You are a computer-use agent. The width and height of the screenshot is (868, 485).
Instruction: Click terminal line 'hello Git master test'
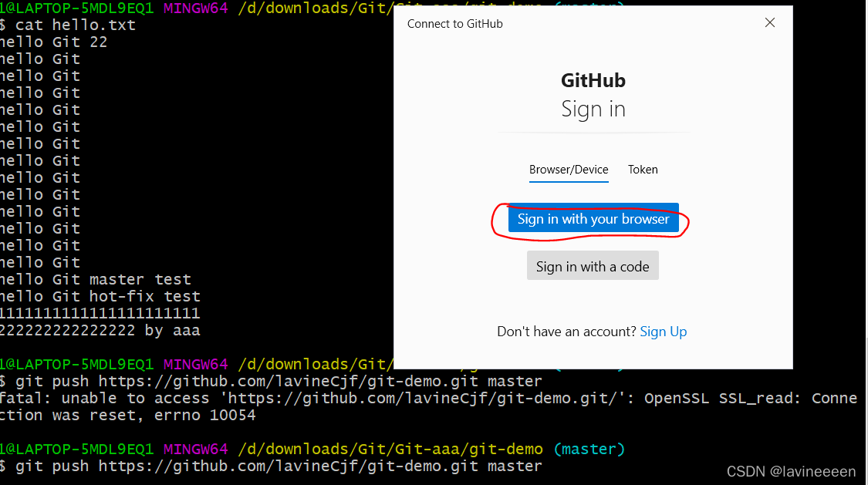(95, 279)
